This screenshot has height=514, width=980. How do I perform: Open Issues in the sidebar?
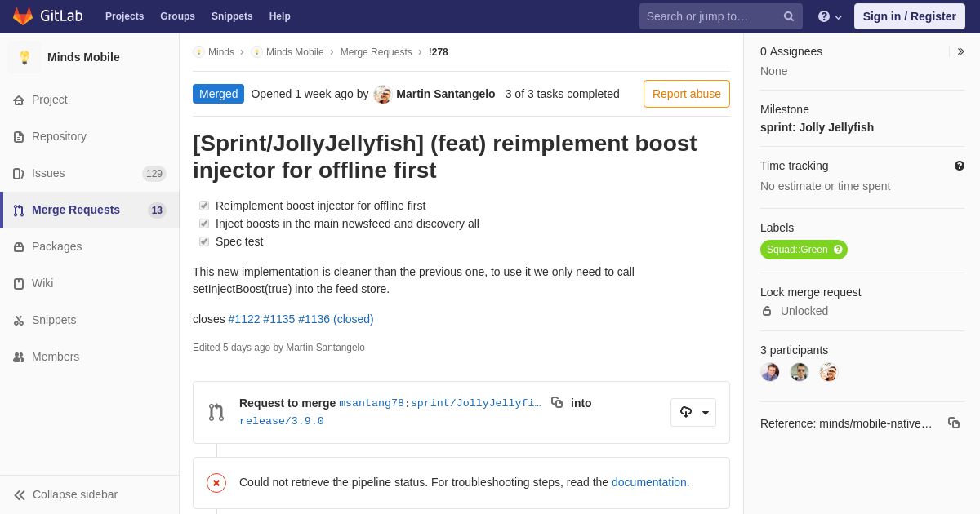tap(90, 174)
